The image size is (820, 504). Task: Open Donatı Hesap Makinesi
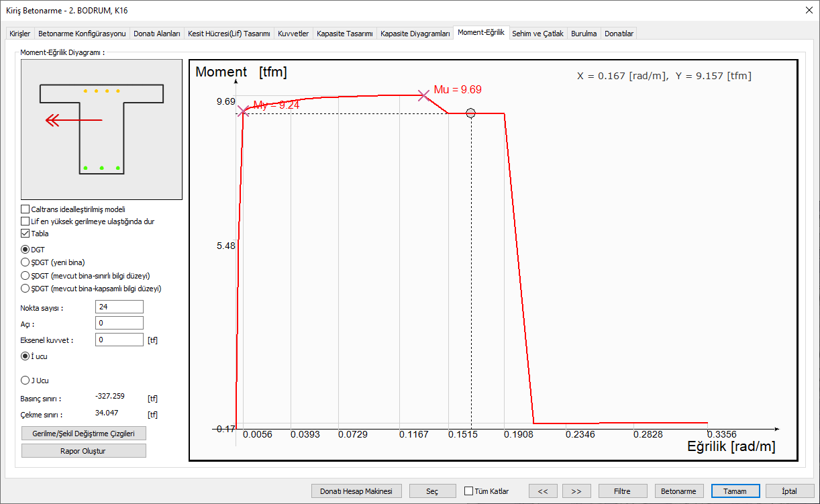click(356, 491)
